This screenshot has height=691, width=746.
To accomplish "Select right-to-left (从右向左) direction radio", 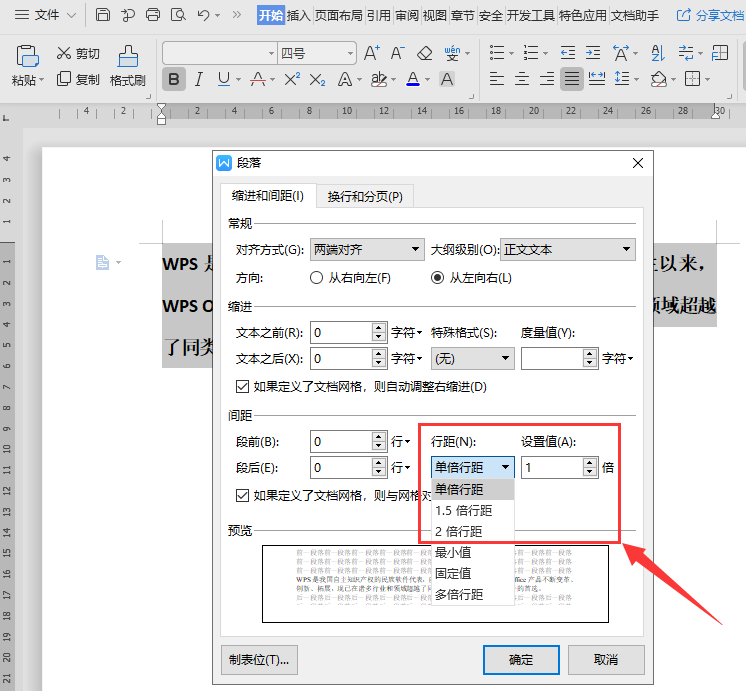I will 316,278.
